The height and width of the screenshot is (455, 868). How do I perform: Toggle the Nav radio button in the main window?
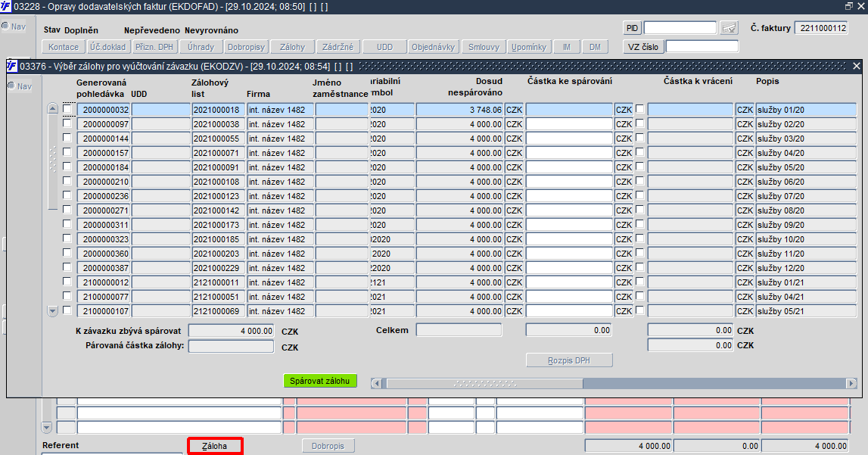click(5, 26)
